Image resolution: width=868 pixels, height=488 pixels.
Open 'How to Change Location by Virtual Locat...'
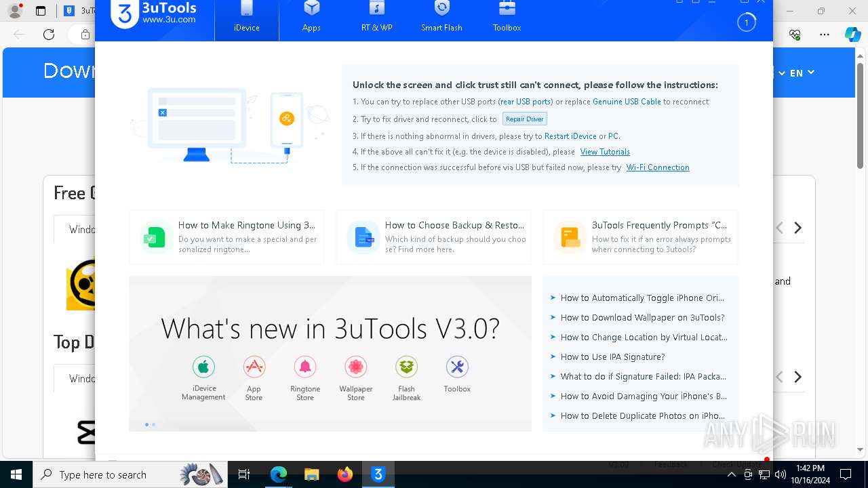coord(644,337)
